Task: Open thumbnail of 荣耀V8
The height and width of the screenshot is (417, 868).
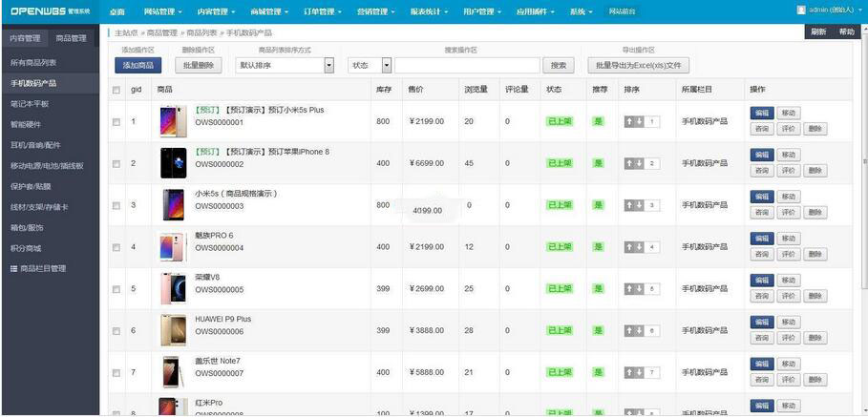Action: pos(173,289)
